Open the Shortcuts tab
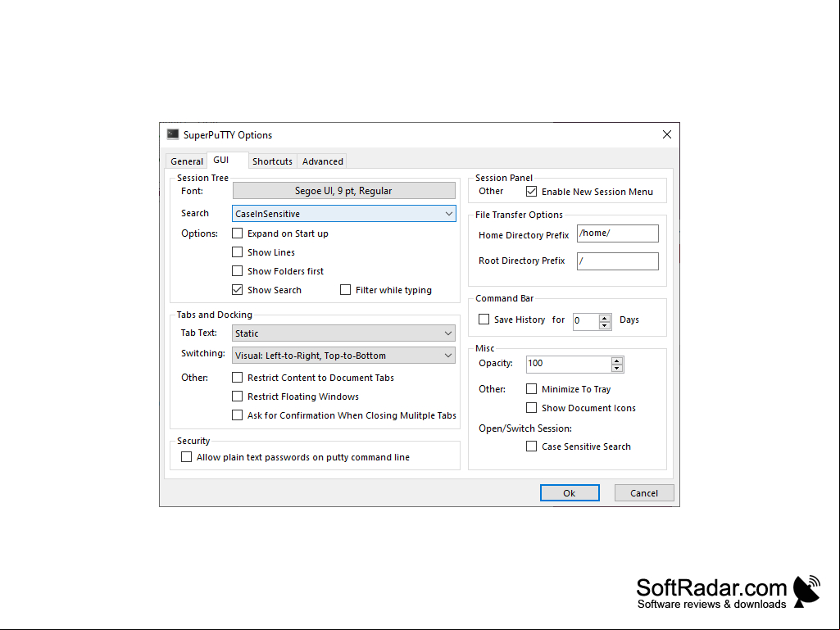Image resolution: width=840 pixels, height=630 pixels. point(272,161)
